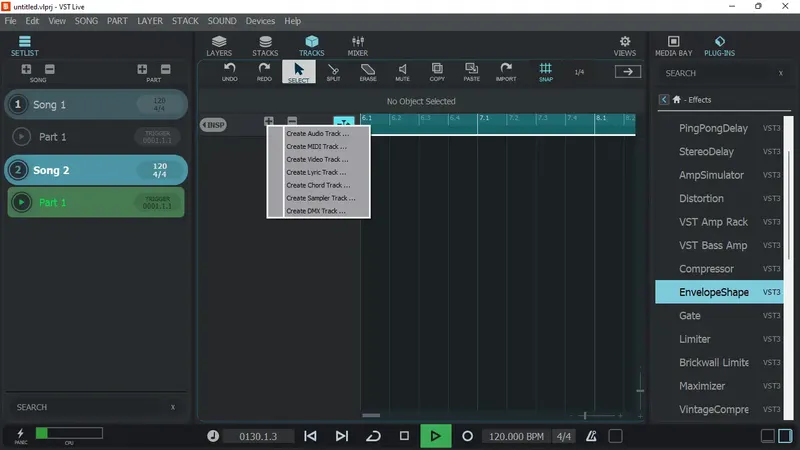Activate the Mute tool

click(403, 72)
